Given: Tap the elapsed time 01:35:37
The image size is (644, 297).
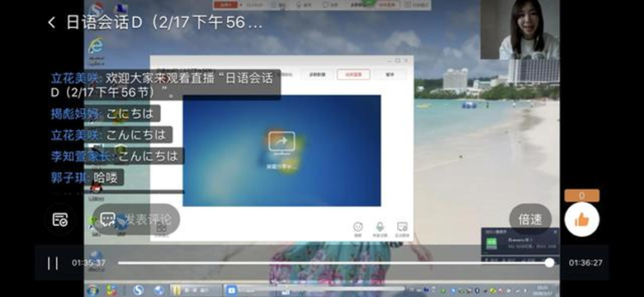Looking at the screenshot, I should click(x=88, y=263).
